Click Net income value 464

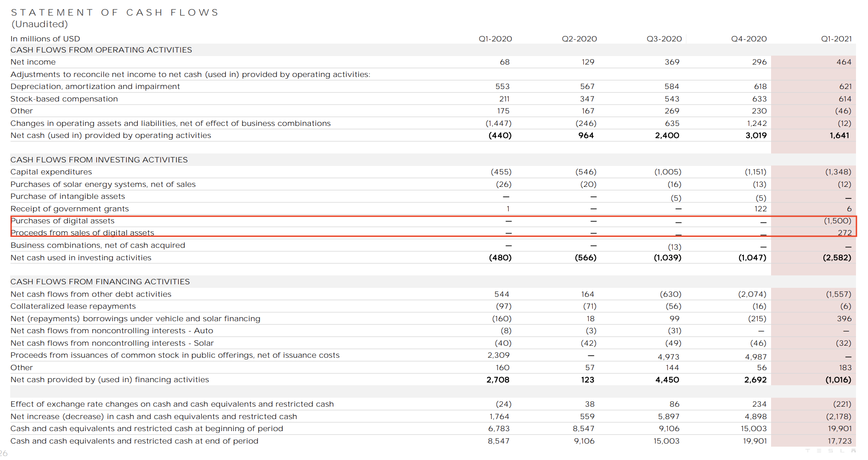(x=844, y=62)
